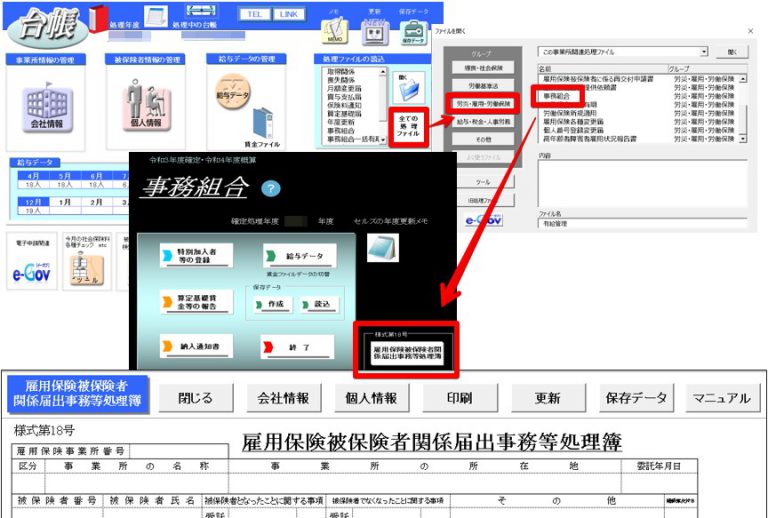Click the 更新 NEW computer icon

tap(375, 32)
